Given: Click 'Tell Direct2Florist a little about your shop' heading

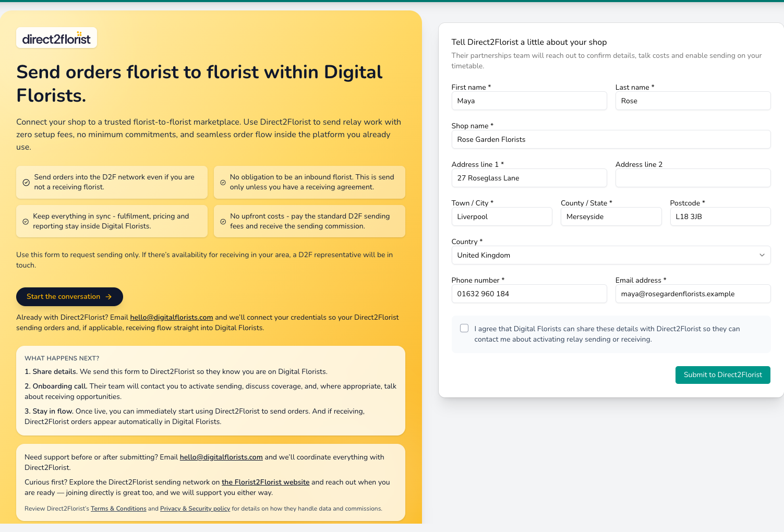Looking at the screenshot, I should tap(529, 42).
